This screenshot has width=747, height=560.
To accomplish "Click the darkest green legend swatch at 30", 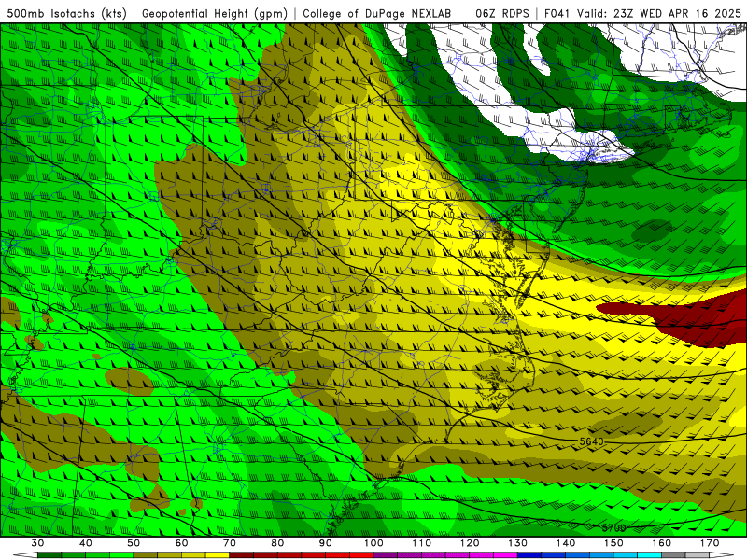I will (49, 555).
